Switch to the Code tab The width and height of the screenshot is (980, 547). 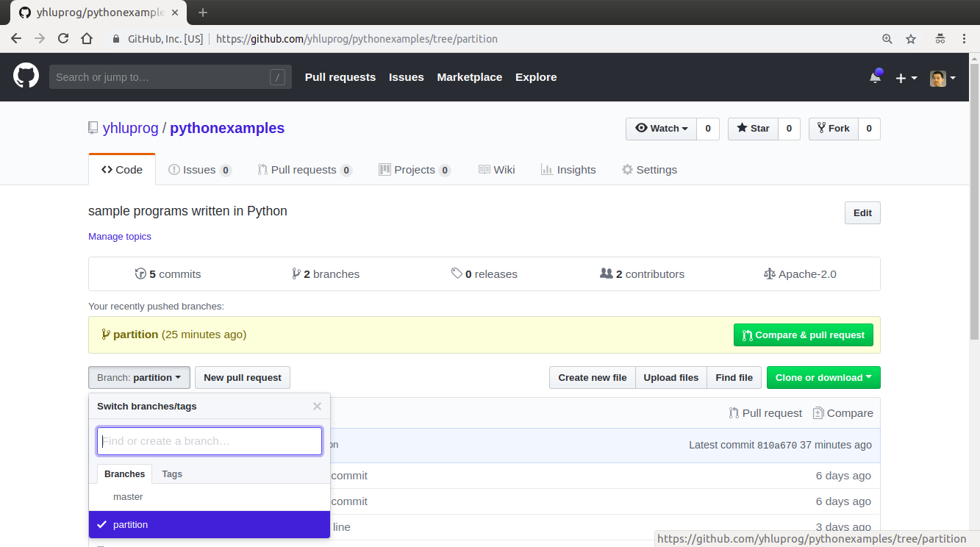point(122,170)
